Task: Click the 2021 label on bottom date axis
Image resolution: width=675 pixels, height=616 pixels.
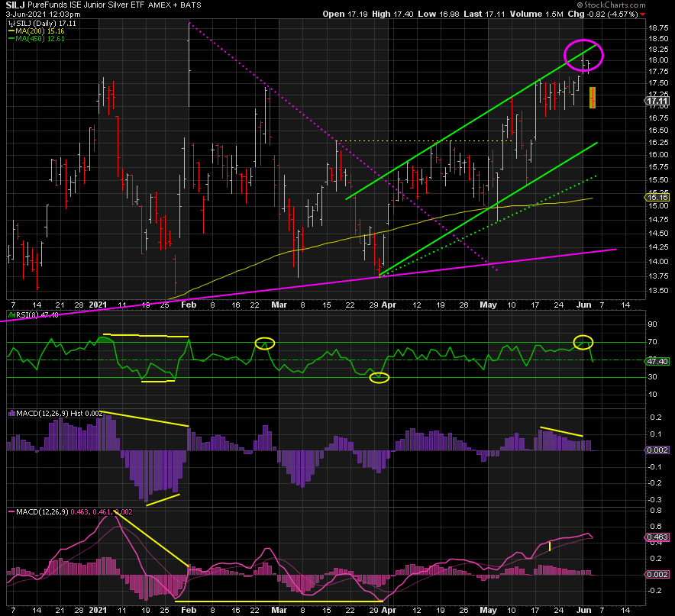Action: 98,610
